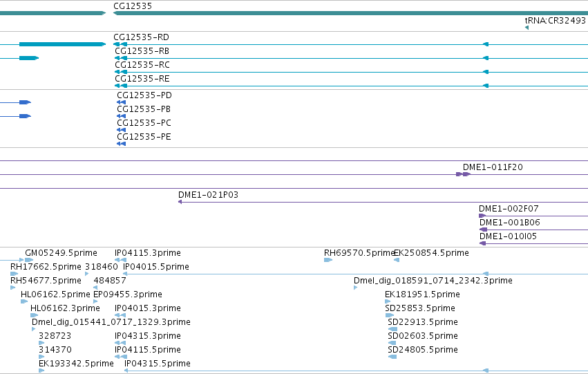Select EST IP04315.5prime label
The width and height of the screenshot is (588, 374).
pyautogui.click(x=158, y=364)
